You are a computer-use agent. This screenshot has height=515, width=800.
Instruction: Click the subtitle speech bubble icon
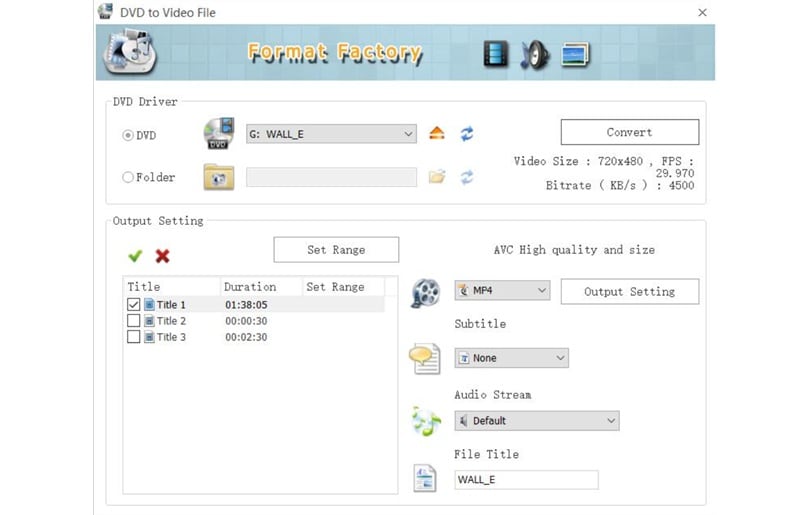pyautogui.click(x=424, y=359)
